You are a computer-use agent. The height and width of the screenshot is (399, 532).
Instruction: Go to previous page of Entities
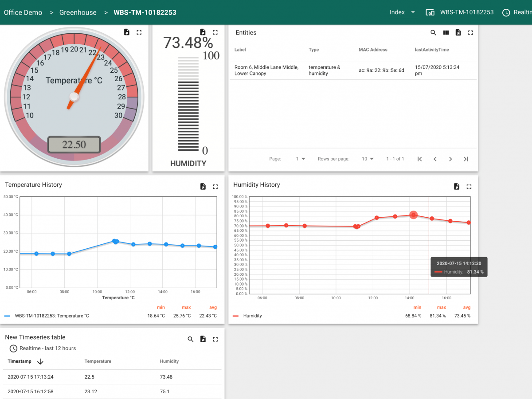coord(435,159)
